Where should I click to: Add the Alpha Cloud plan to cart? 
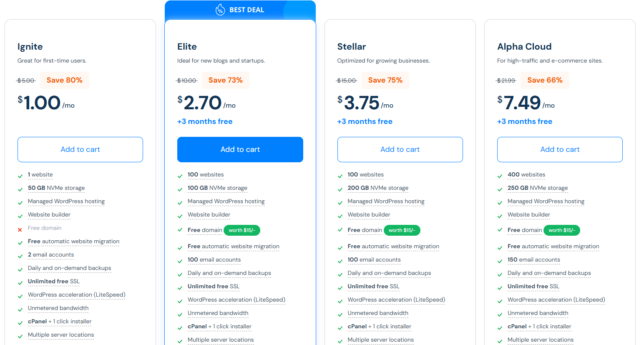tap(560, 149)
